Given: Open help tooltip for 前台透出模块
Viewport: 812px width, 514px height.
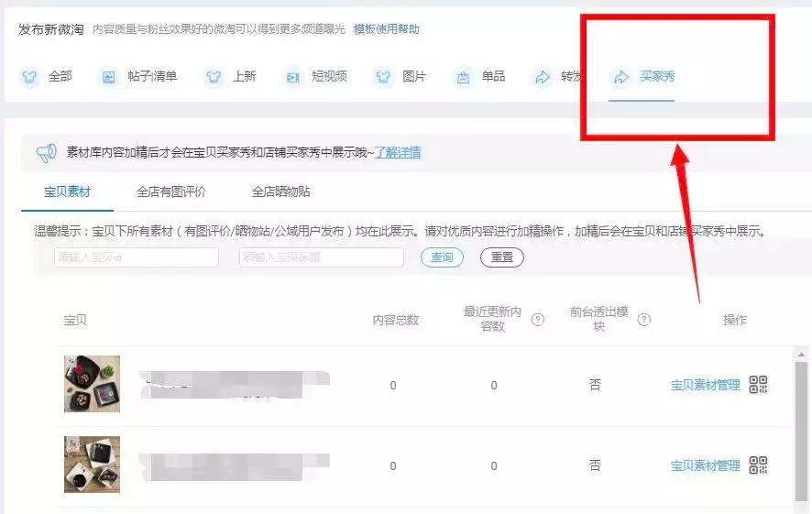Looking at the screenshot, I should click(643, 320).
